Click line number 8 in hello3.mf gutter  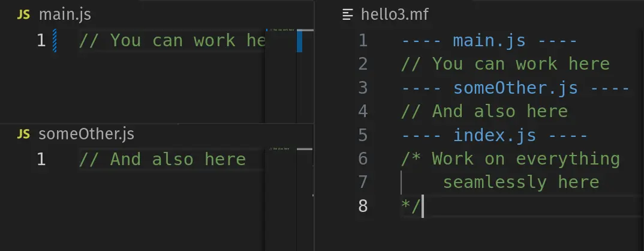pos(363,206)
